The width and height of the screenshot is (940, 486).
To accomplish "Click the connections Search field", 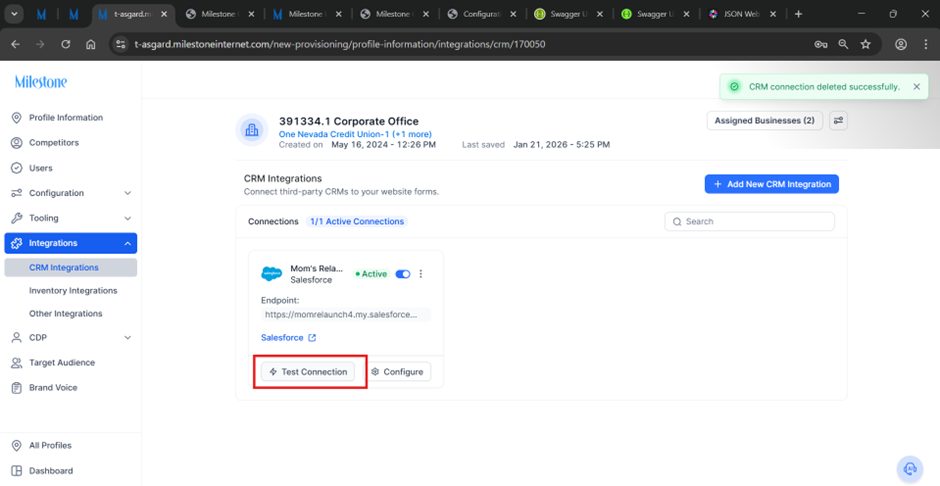I will coord(749,221).
